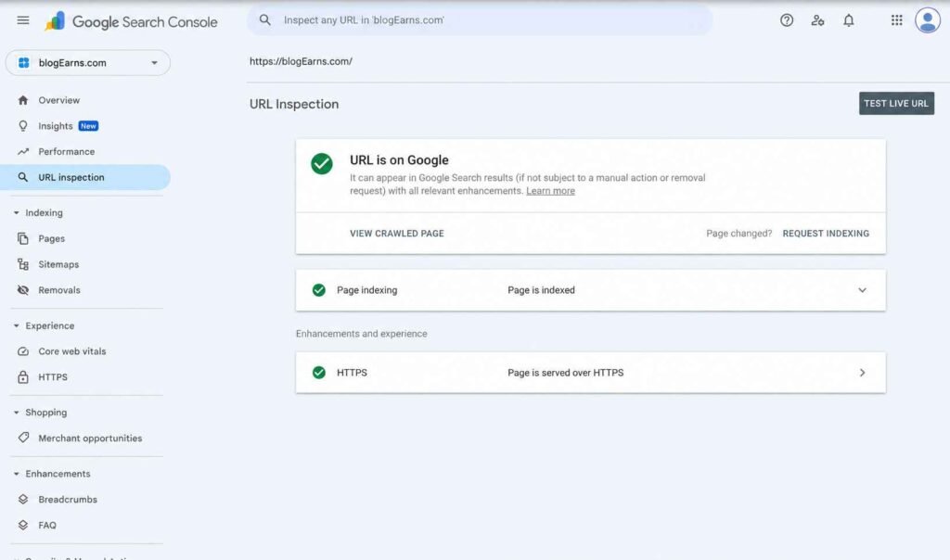Click the Sitemaps tree icon
This screenshot has width=950, height=560.
pos(23,264)
